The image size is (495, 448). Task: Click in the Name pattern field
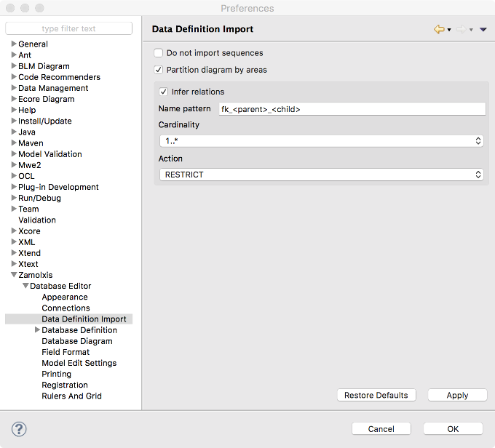pos(352,109)
